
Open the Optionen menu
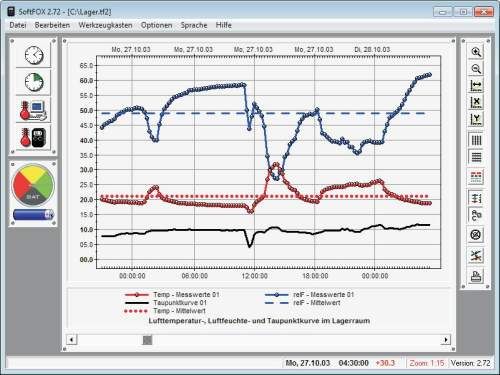pos(156,25)
